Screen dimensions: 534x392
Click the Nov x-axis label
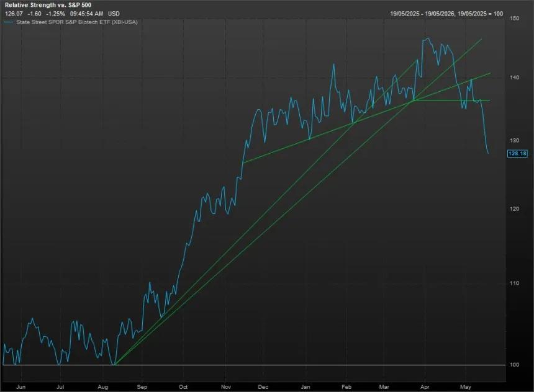click(x=226, y=387)
